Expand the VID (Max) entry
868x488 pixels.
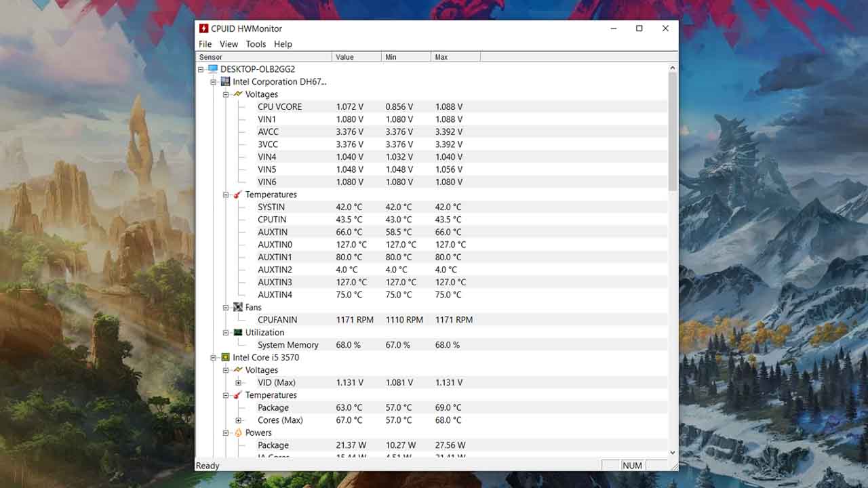click(x=237, y=382)
